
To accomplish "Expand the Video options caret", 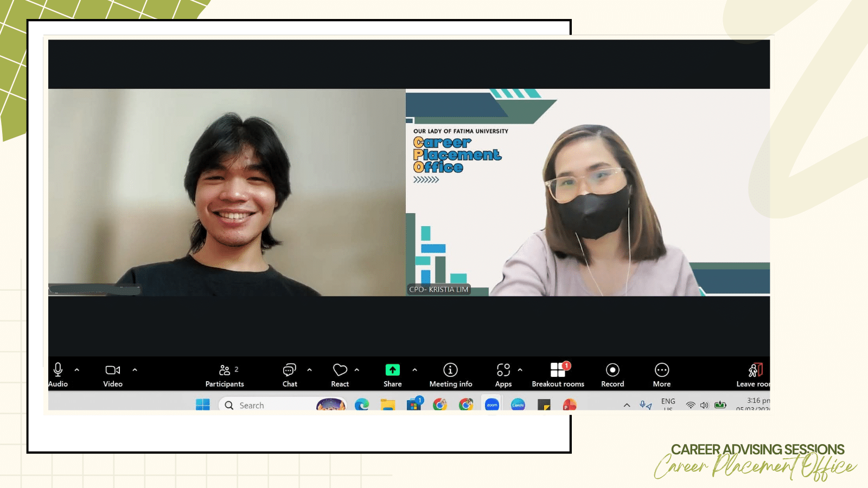I will tap(135, 370).
